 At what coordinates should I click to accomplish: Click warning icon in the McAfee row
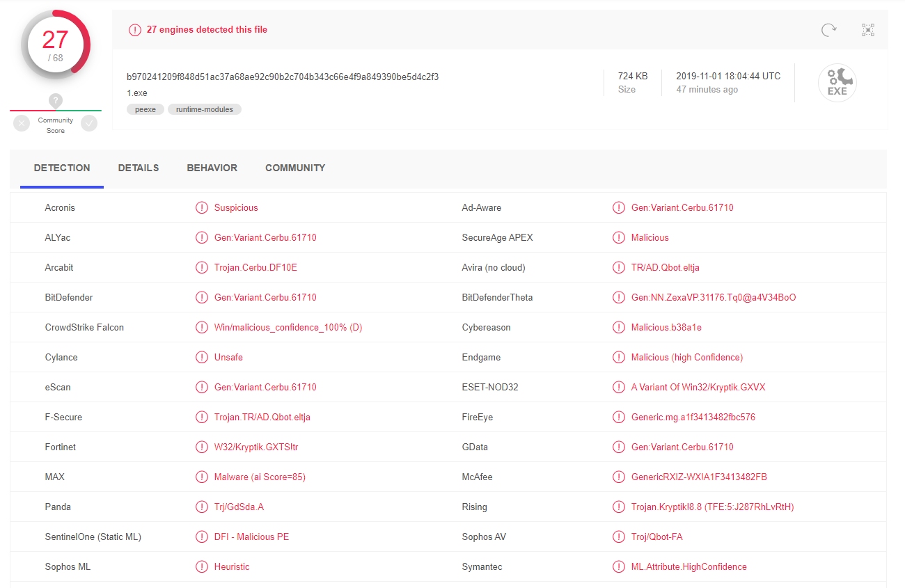[619, 477]
